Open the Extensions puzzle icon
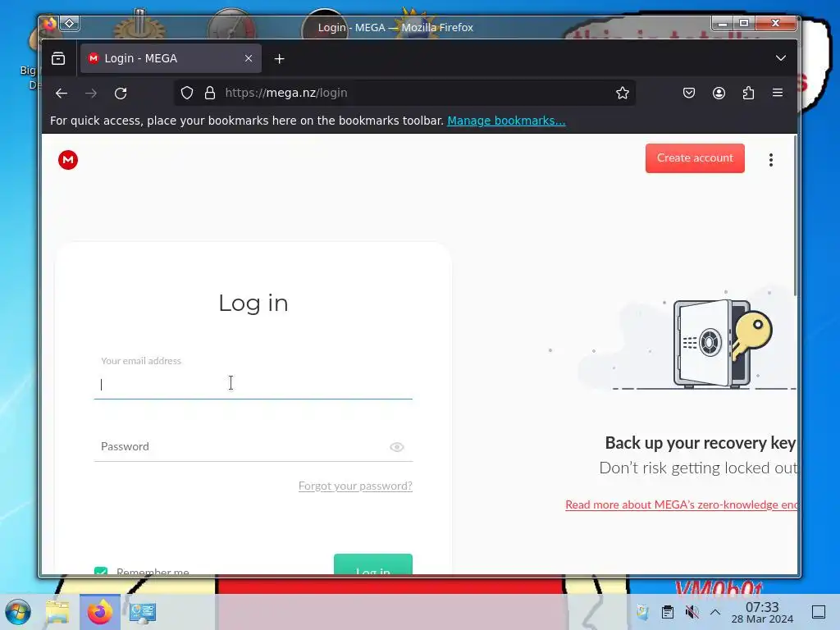 748,94
